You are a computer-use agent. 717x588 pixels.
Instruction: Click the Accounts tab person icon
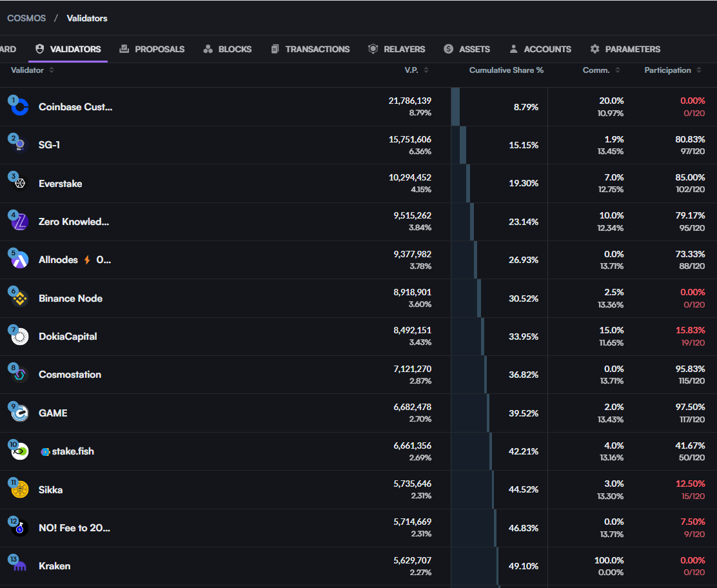[x=513, y=49]
